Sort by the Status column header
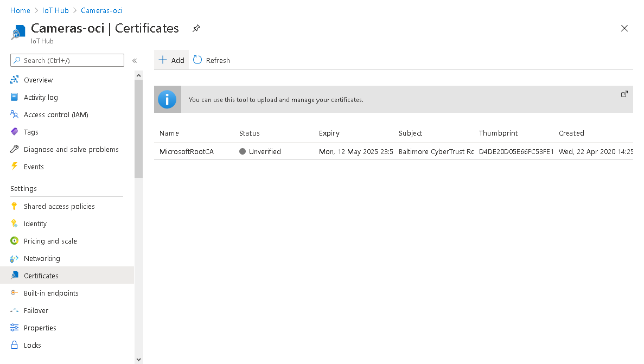 (250, 133)
